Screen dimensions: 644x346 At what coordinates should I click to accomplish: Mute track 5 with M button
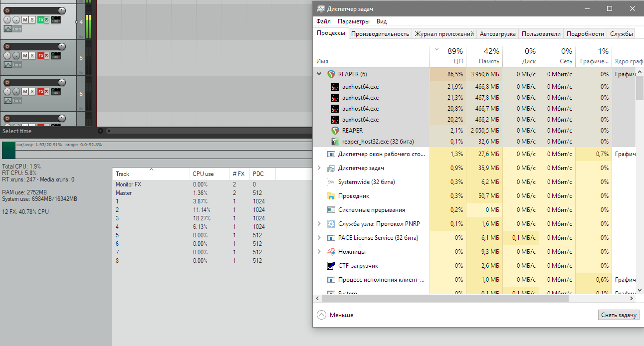tap(25, 55)
